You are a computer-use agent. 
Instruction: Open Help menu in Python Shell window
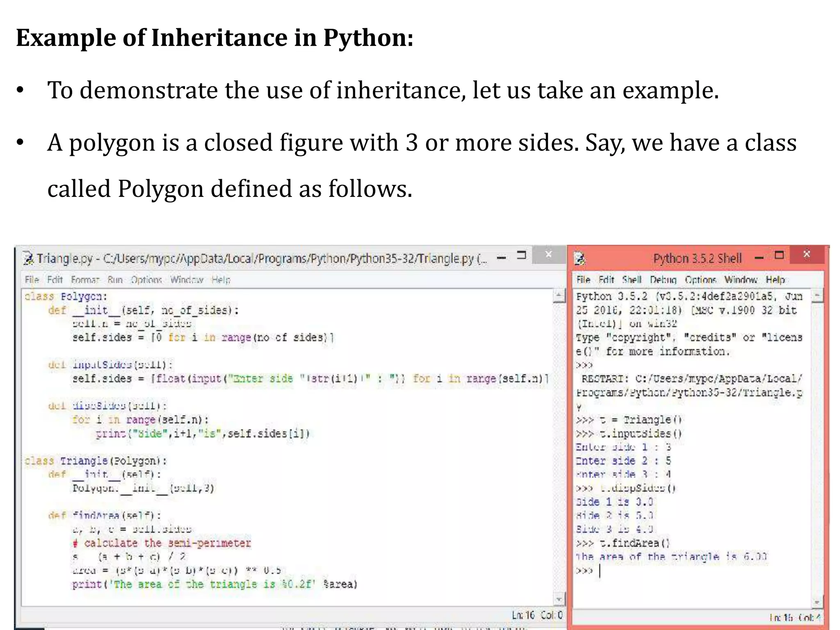coord(775,280)
